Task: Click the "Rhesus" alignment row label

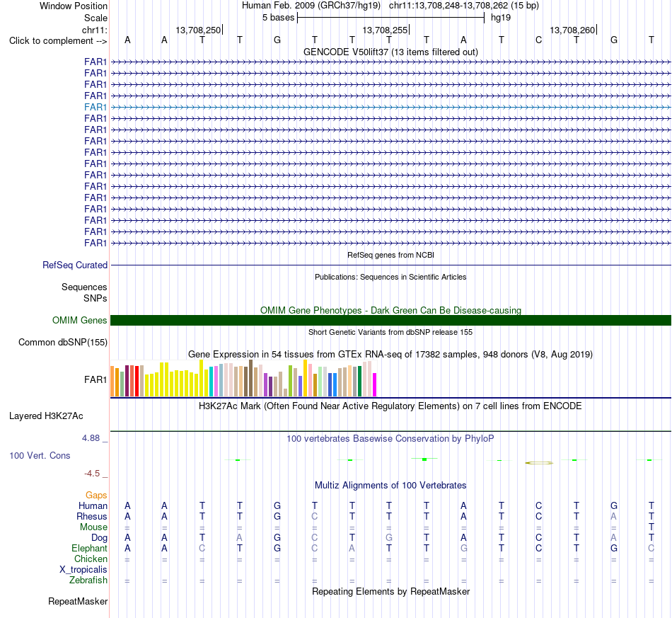Action: tap(92, 516)
